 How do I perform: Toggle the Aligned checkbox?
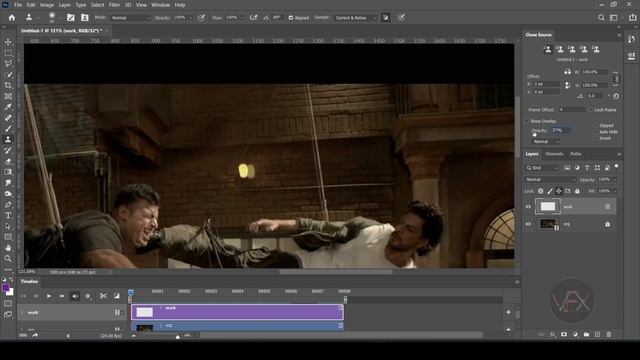coord(291,18)
